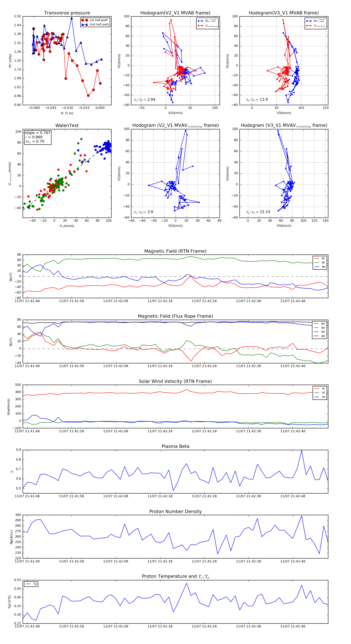351x644 pixels.
Task: Click the "Transverse pressure" plot title
Action: [x=67, y=13]
